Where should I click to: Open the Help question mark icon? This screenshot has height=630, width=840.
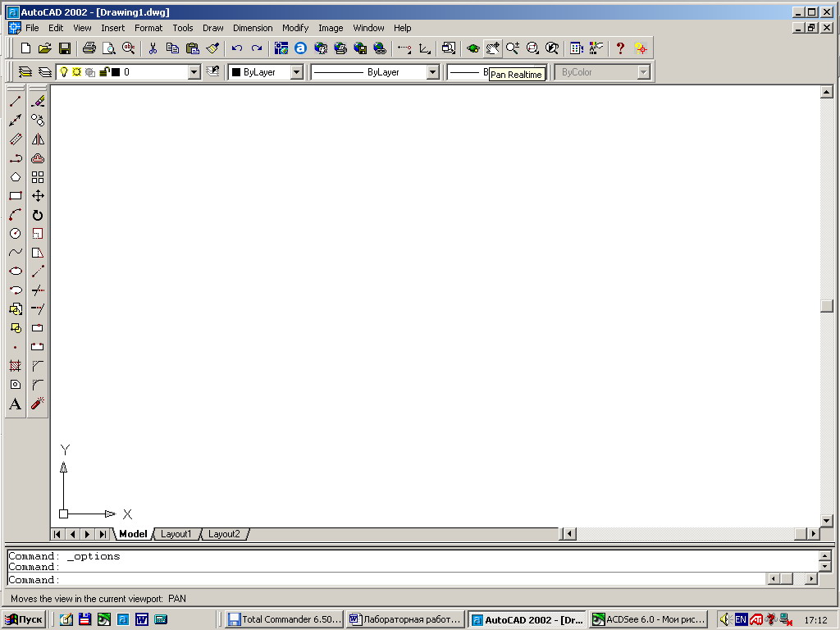pyautogui.click(x=620, y=48)
